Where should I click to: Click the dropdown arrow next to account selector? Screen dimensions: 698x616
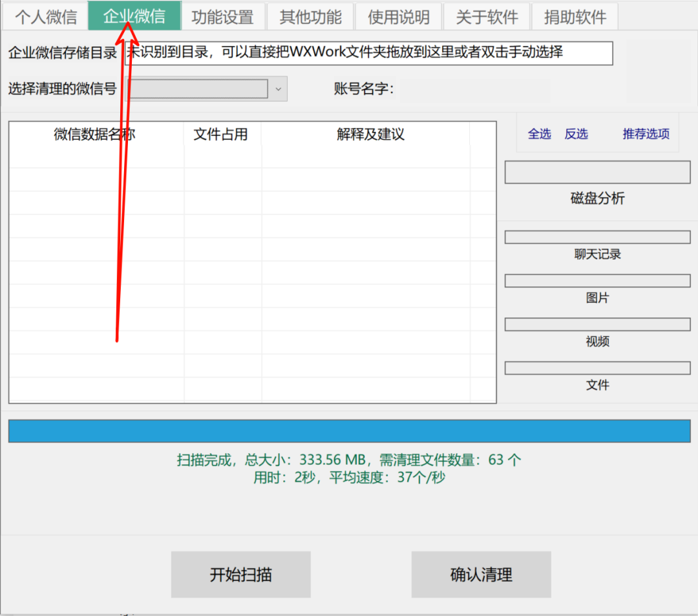[x=278, y=89]
